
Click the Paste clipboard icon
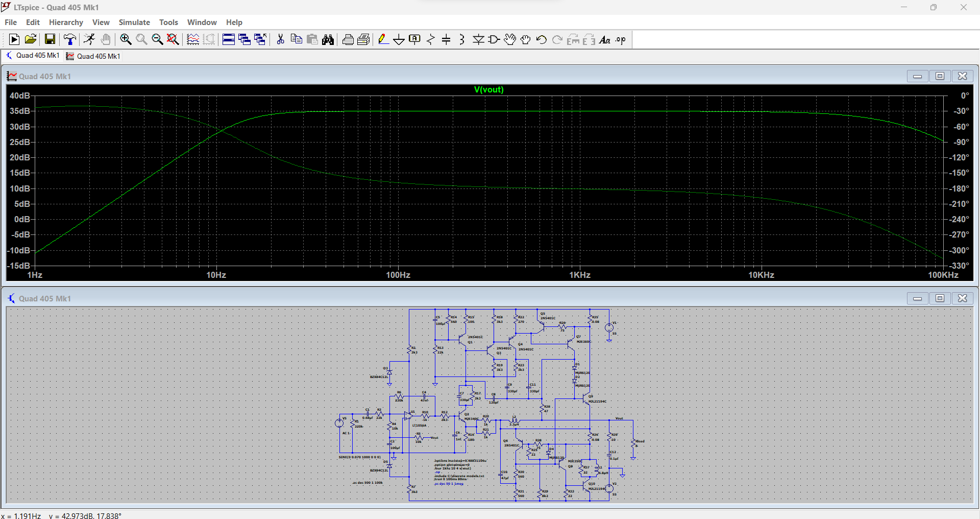tap(312, 39)
